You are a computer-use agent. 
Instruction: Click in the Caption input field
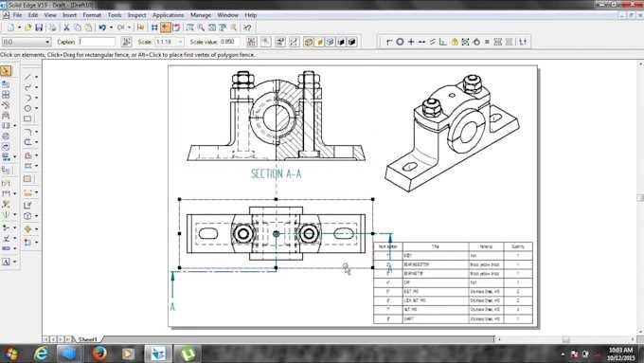[x=97, y=42]
